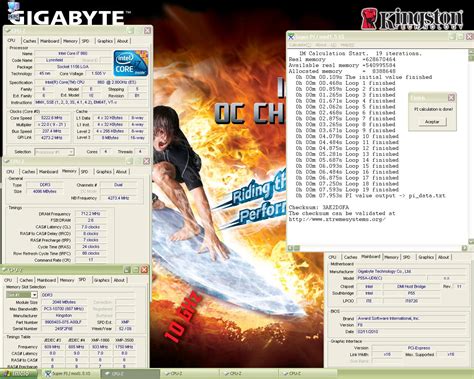
Task: Go to SPD tab in Mainboard CPU-Z window
Action: [407, 257]
